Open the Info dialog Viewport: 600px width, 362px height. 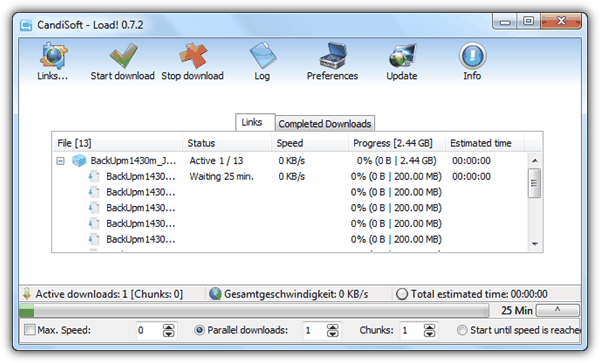(x=472, y=56)
